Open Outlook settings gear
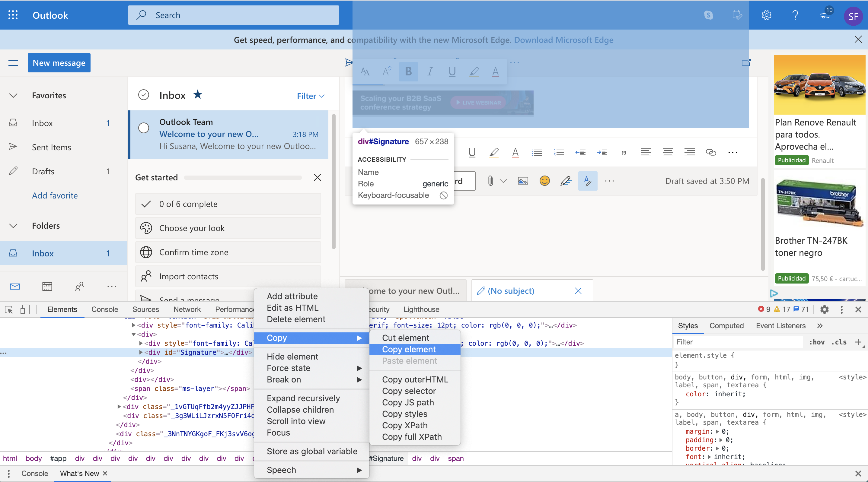 point(766,15)
